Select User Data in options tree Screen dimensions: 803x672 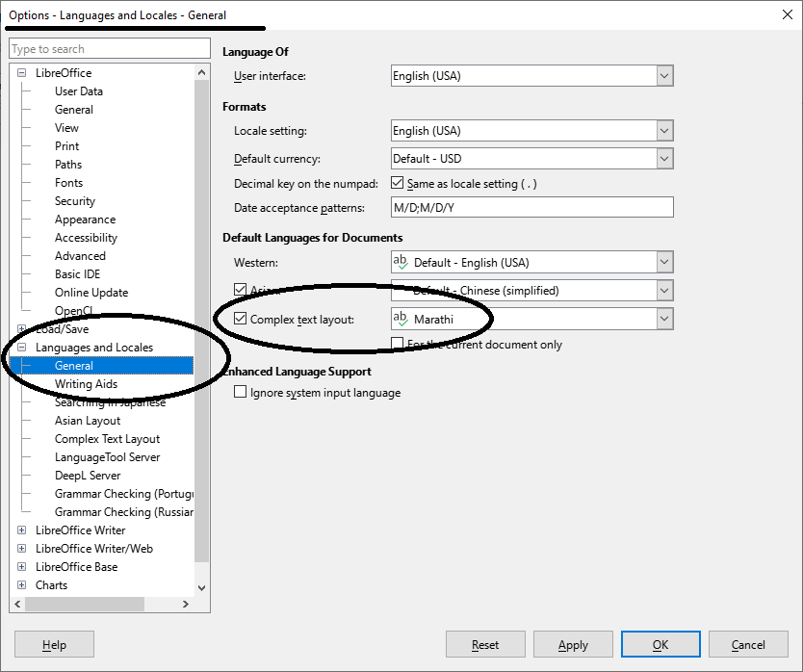pyautogui.click(x=79, y=91)
